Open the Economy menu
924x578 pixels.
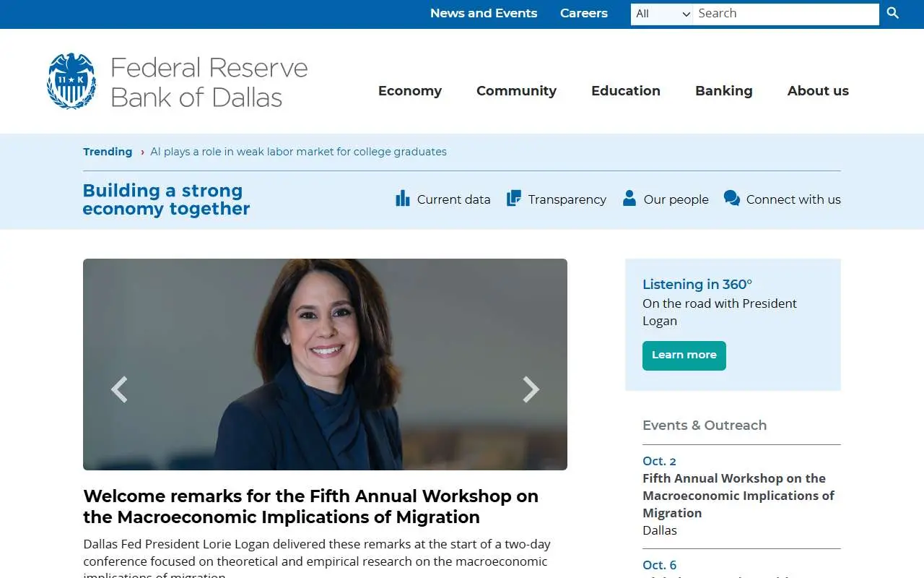click(410, 91)
